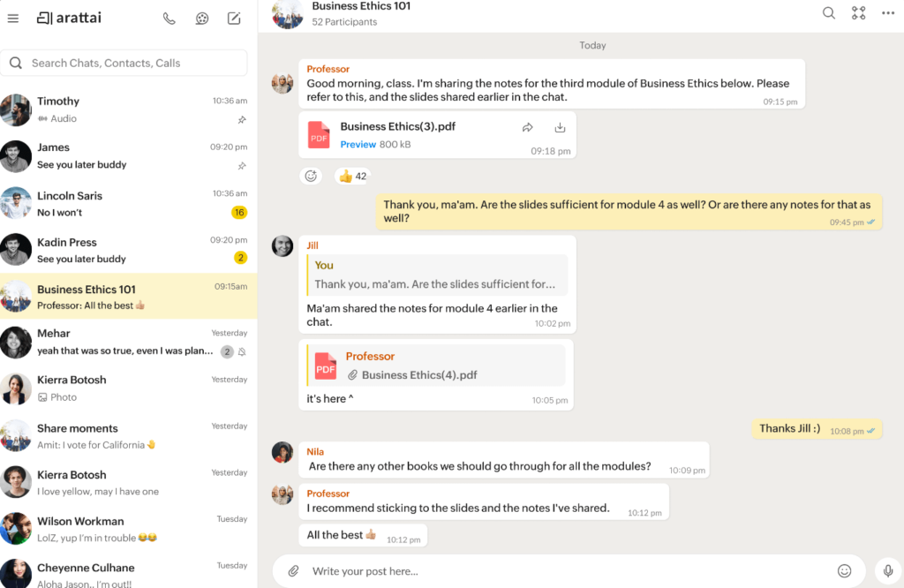The width and height of the screenshot is (904, 588).
Task: Open the Lincoln Saris conversation
Action: (128, 203)
